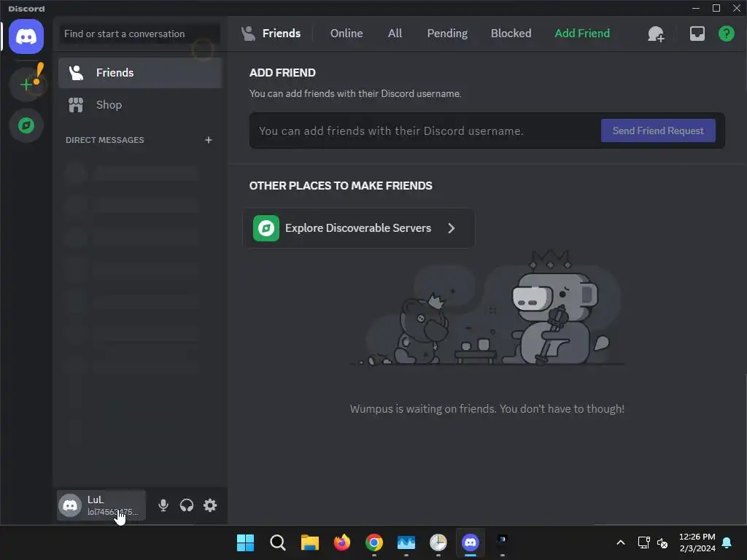Open taskbar Search
The image size is (747, 560).
277,542
